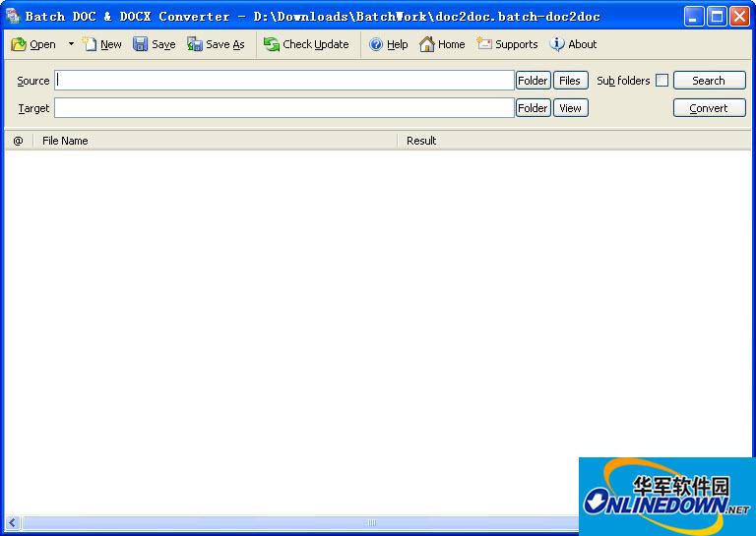
Task: Click Check Update in the toolbar
Action: click(306, 44)
